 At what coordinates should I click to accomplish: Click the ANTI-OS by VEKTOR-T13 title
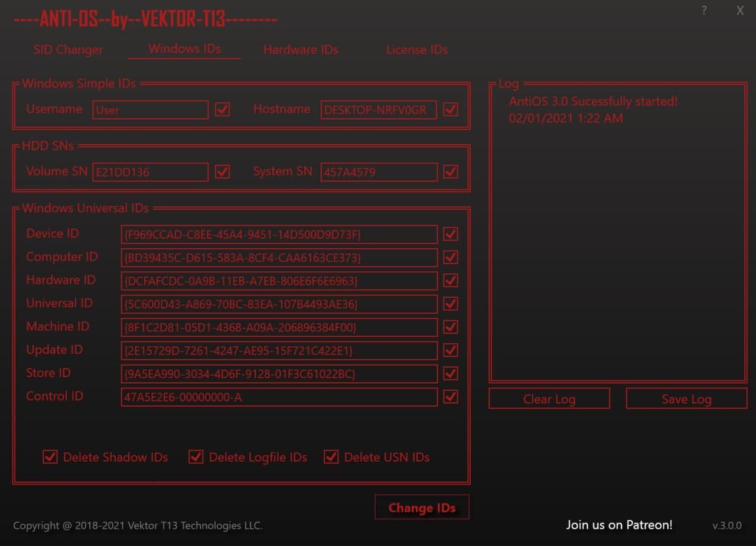pyautogui.click(x=145, y=19)
